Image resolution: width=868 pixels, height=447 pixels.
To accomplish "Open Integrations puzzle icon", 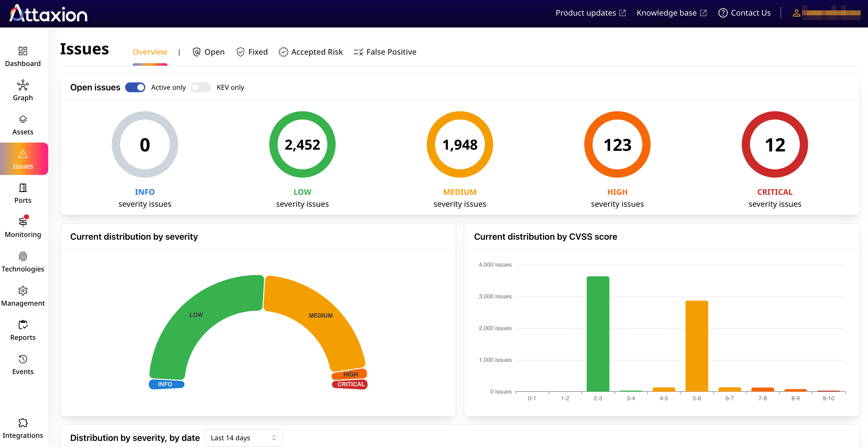I will coord(23,423).
